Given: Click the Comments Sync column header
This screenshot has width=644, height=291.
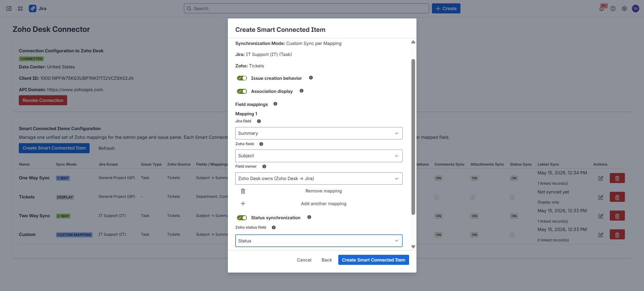Looking at the screenshot, I should pos(449,164).
